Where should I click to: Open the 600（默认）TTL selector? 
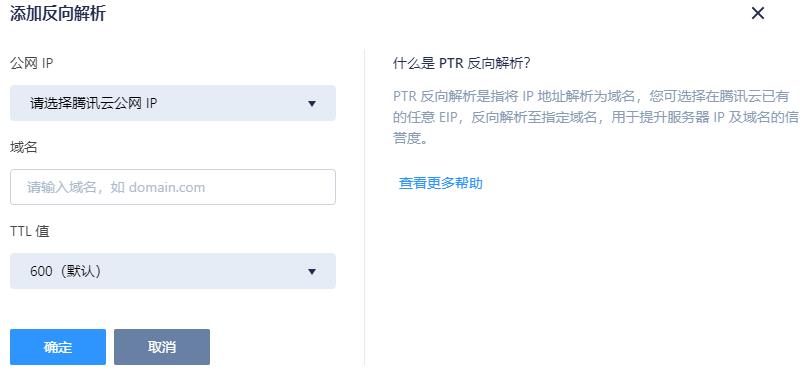[173, 271]
